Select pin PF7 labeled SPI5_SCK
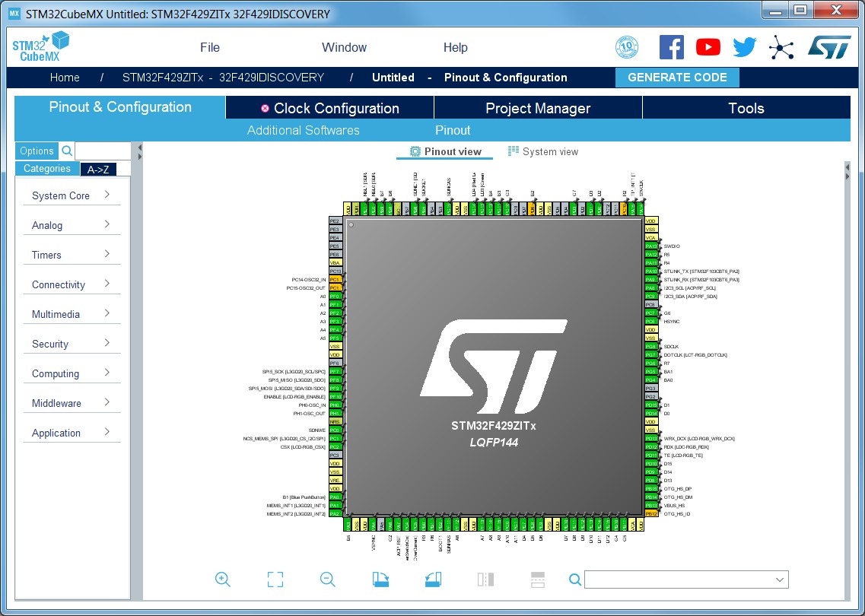This screenshot has height=616, width=865. [336, 372]
